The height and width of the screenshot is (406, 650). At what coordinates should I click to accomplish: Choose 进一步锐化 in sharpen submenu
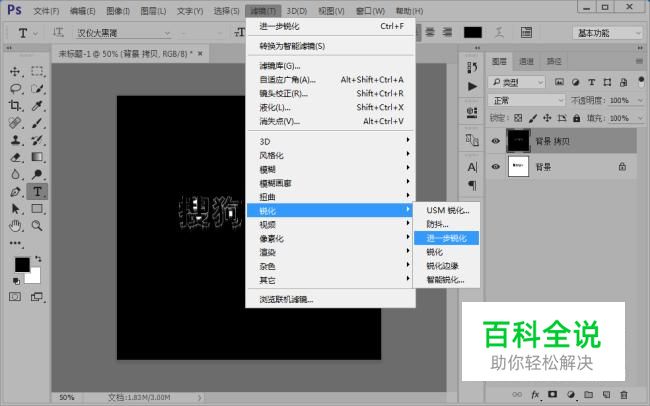point(446,238)
